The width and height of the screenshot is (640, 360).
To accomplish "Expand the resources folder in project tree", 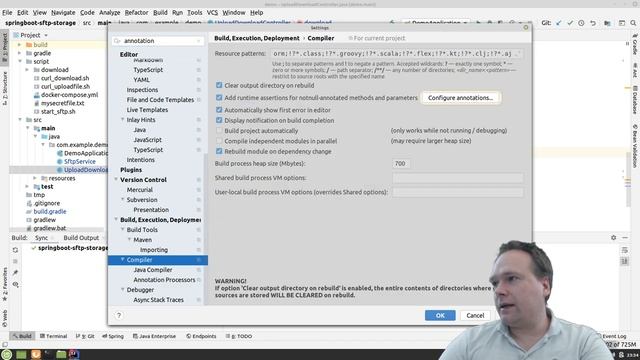I will (x=35, y=178).
